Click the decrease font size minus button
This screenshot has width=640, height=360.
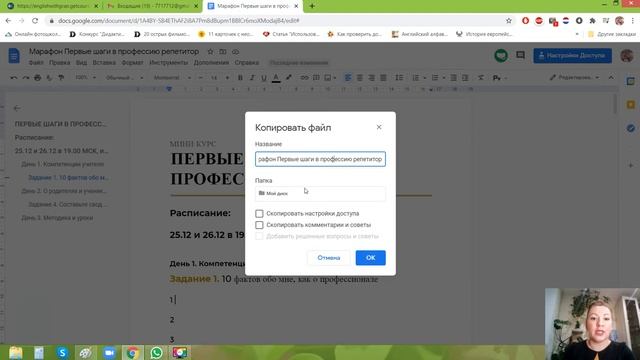tap(200, 78)
